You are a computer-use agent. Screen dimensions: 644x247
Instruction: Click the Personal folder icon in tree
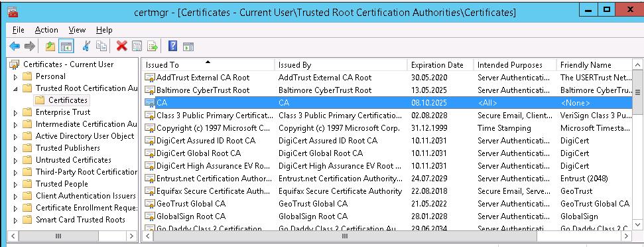pyautogui.click(x=27, y=76)
